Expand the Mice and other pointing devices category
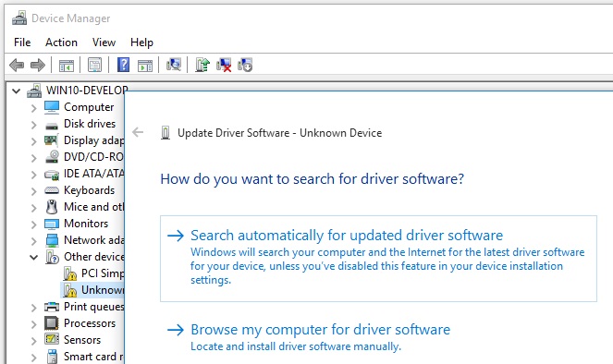Screen dimensions: 613x364 coord(33,207)
